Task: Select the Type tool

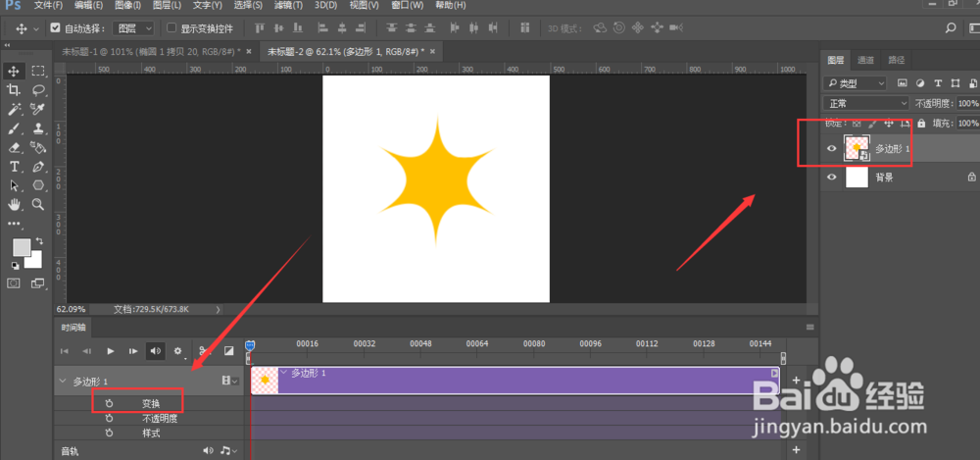Action: [14, 167]
